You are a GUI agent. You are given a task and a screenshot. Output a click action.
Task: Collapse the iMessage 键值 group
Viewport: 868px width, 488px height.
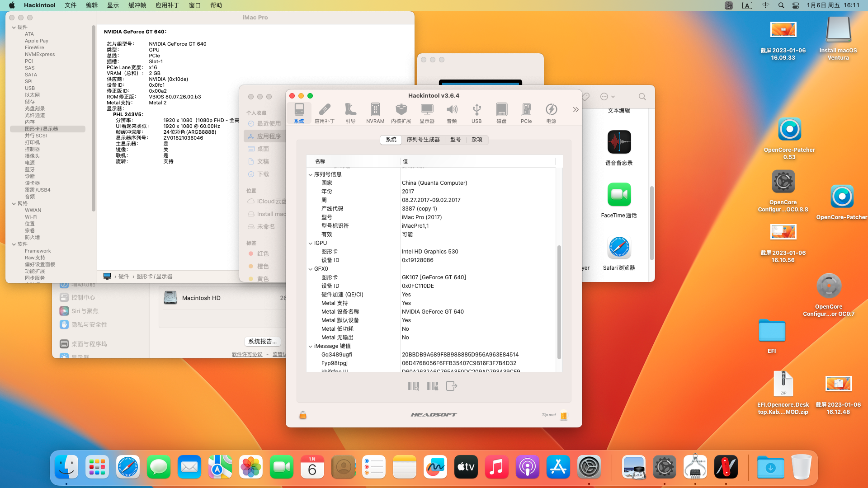coord(311,346)
